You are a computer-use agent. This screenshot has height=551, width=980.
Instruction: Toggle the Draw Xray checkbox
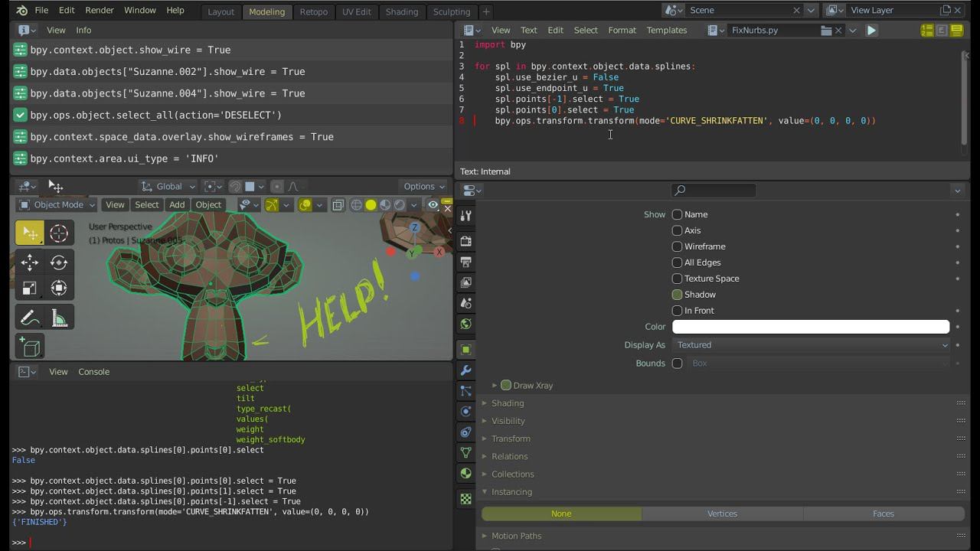[x=506, y=385]
